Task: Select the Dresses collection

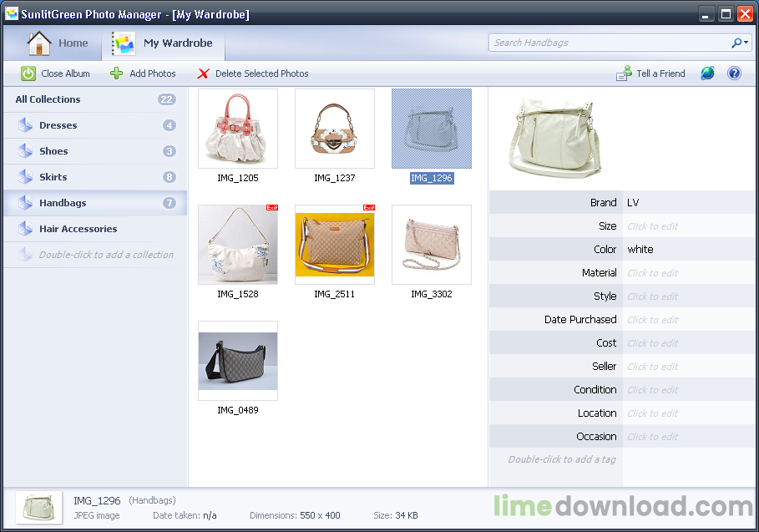Action: (58, 125)
